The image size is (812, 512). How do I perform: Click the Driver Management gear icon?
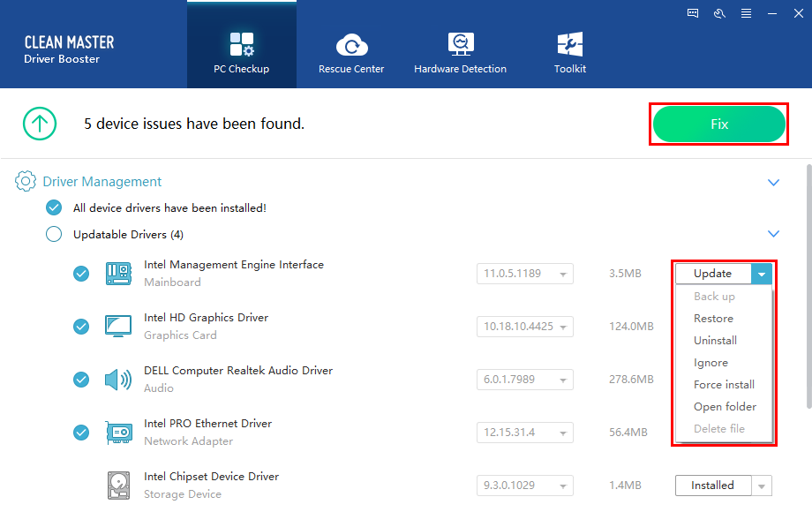(26, 181)
